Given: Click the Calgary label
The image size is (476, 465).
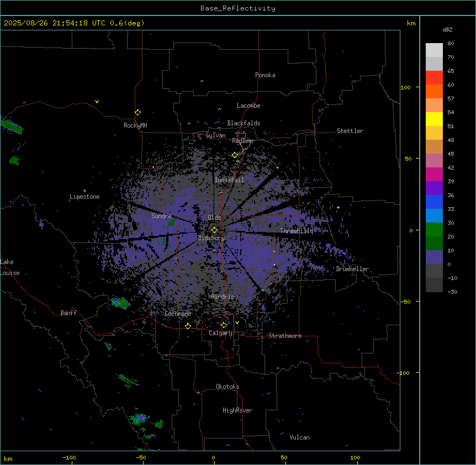Looking at the screenshot, I should coord(220,333).
